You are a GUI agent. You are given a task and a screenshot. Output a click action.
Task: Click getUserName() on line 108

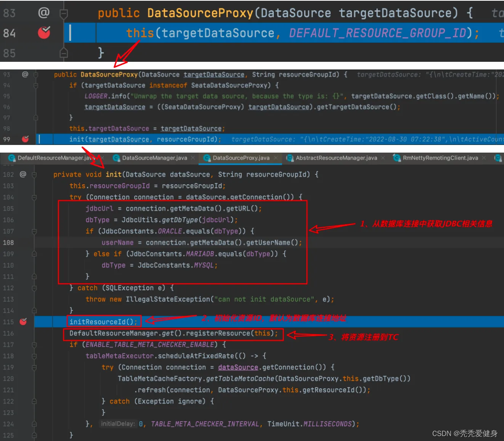click(272, 243)
